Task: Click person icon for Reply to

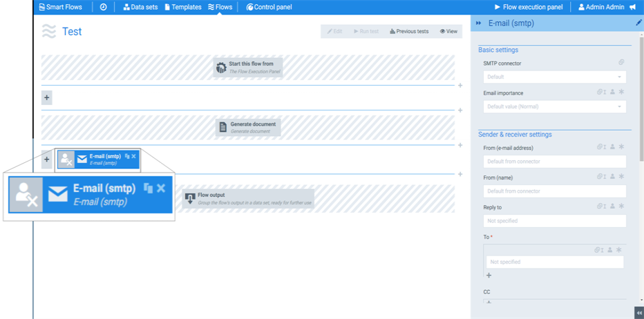Action: click(x=612, y=206)
